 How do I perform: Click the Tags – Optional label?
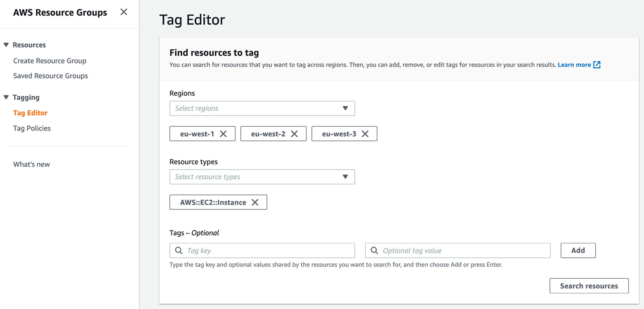[x=194, y=233]
